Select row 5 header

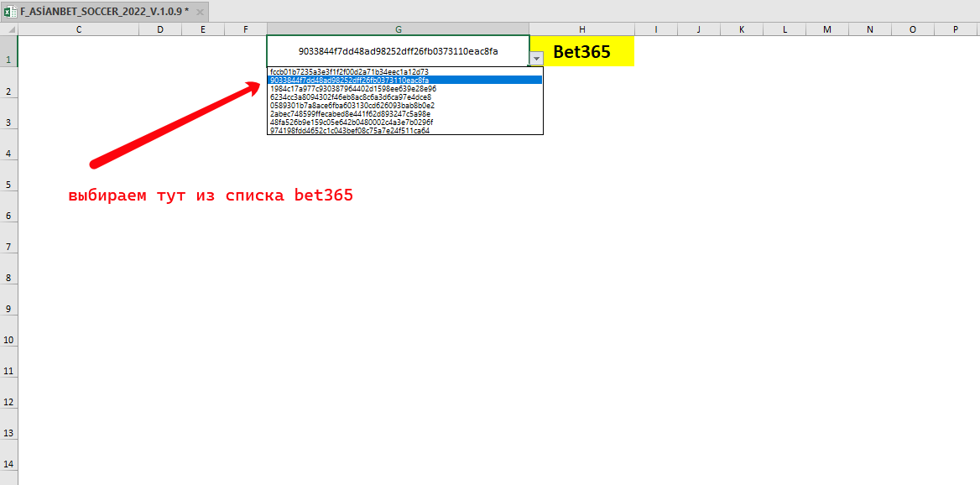[x=8, y=185]
